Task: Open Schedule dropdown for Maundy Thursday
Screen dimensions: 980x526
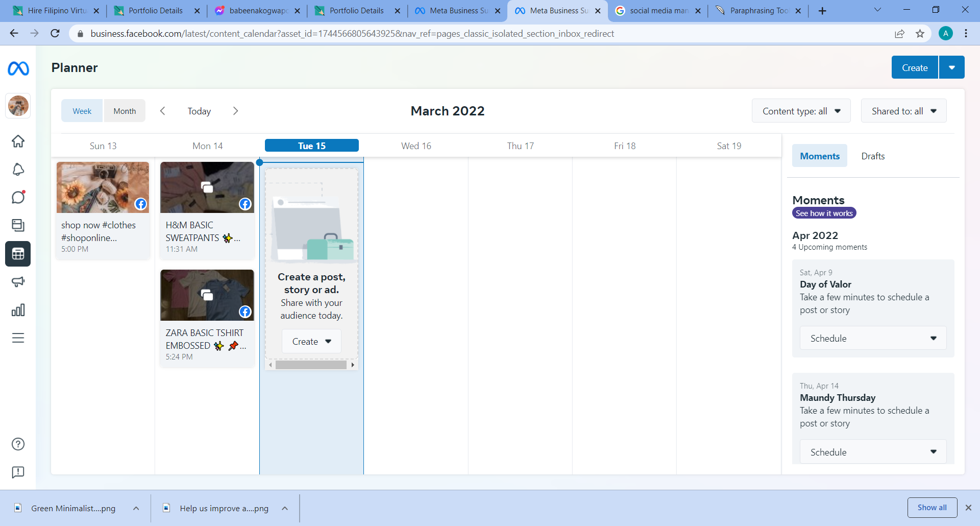Action: pos(873,452)
